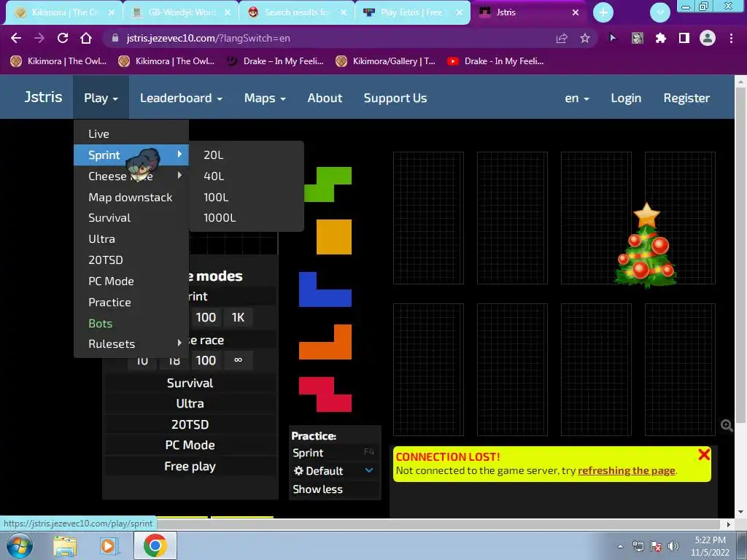747x560 pixels.
Task: Open the Play dropdown menu
Action: pos(101,98)
